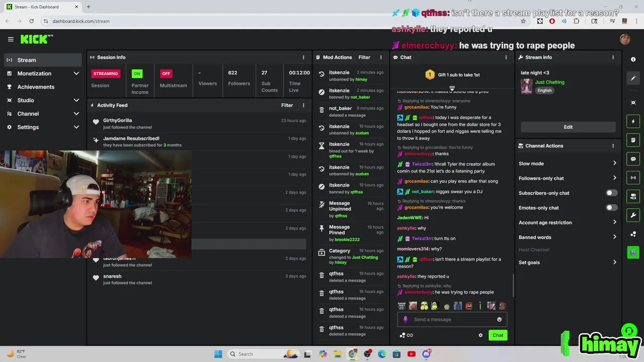The image size is (644, 362).
Task: Click the STREAMING session badge
Action: coord(106,73)
